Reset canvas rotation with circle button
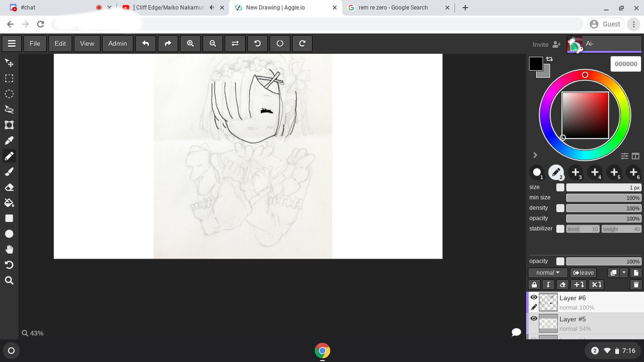Viewport: 644px width, 362px height. [280, 44]
